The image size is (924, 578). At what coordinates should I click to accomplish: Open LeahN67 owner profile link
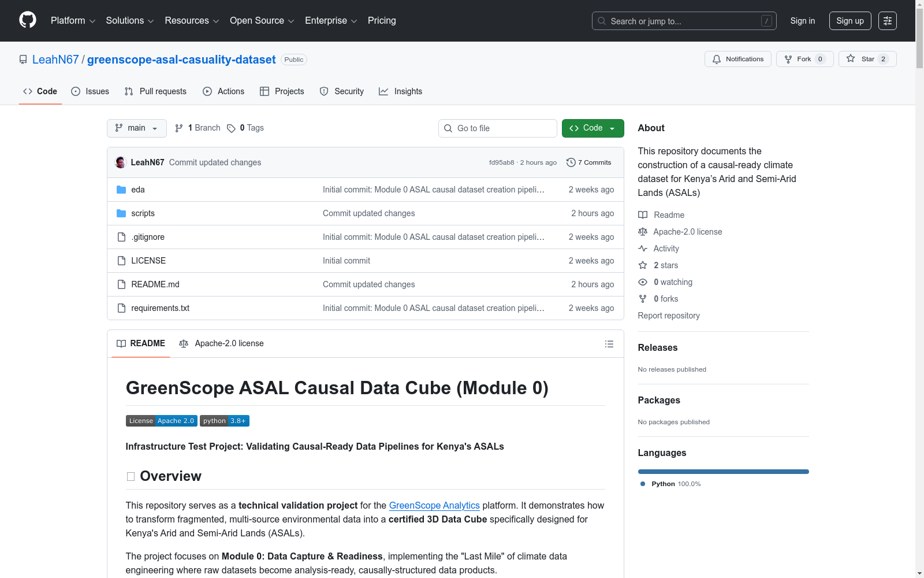(x=55, y=60)
